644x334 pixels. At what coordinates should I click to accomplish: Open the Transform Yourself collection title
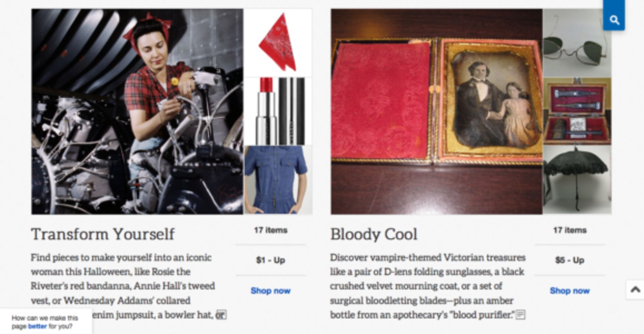coord(103,234)
